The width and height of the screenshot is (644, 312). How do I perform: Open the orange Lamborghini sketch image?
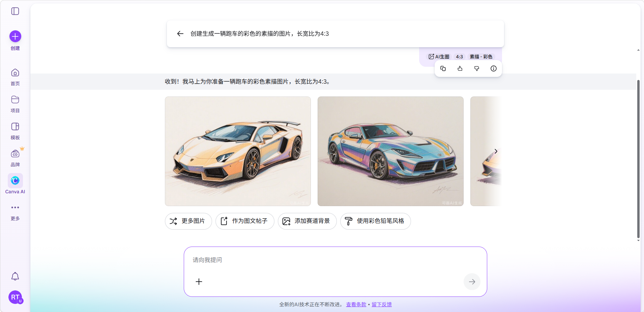238,151
